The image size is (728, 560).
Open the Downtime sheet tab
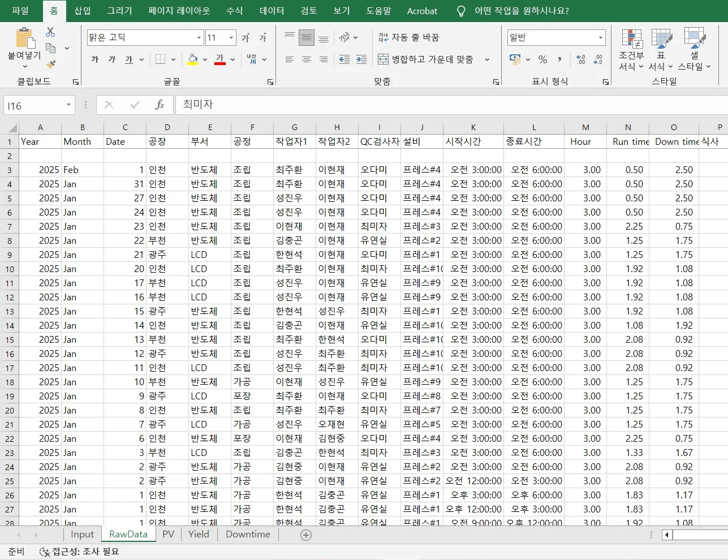point(248,534)
